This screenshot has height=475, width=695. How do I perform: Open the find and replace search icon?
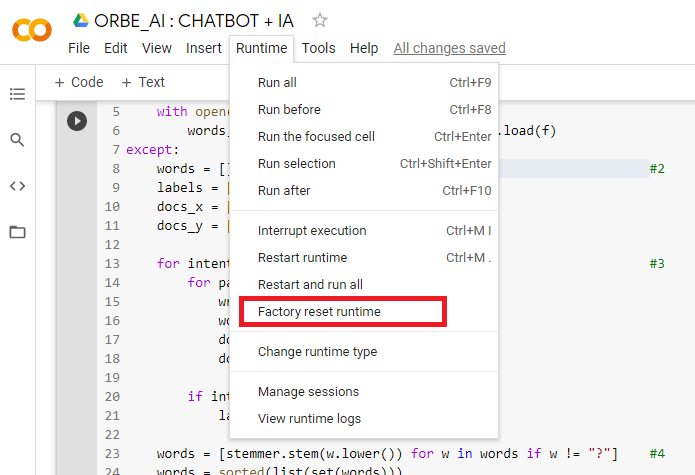coord(17,140)
